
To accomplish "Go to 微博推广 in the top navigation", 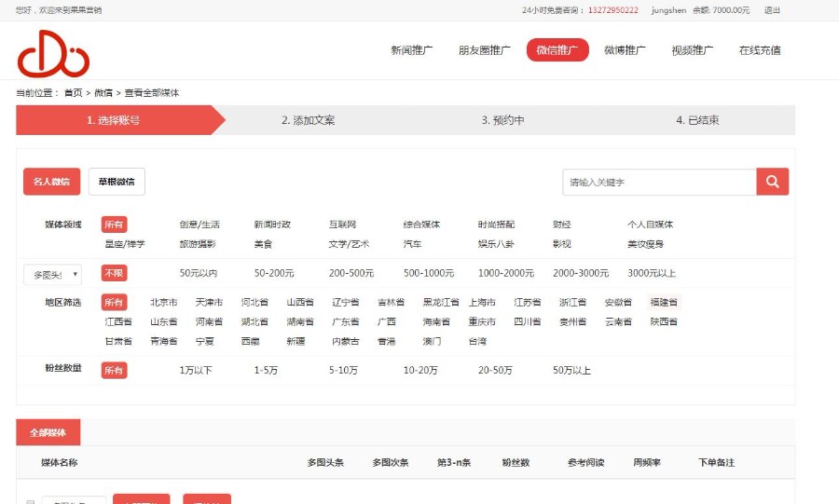I will pyautogui.click(x=625, y=50).
